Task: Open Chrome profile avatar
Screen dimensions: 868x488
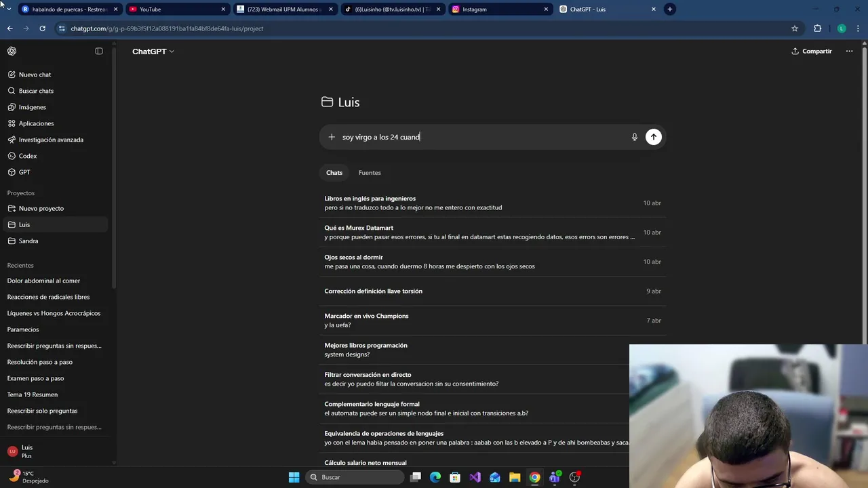Action: pos(842,28)
